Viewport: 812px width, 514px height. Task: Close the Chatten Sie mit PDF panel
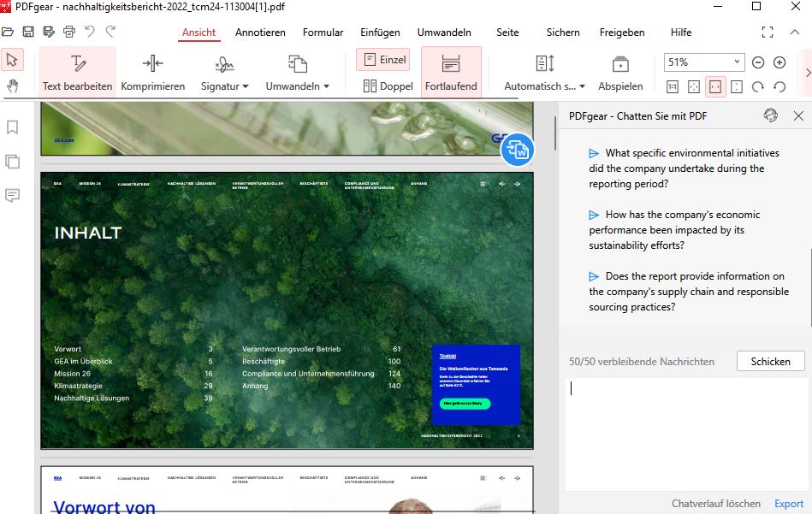[798, 116]
